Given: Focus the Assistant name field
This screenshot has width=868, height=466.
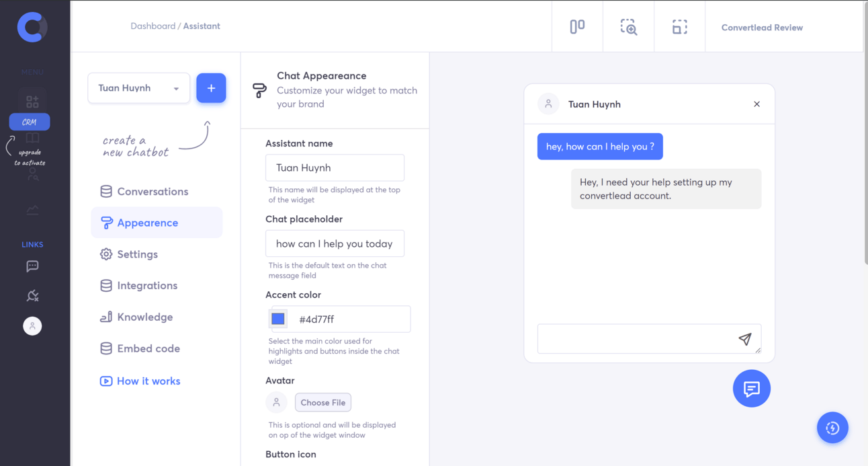Looking at the screenshot, I should tap(335, 168).
